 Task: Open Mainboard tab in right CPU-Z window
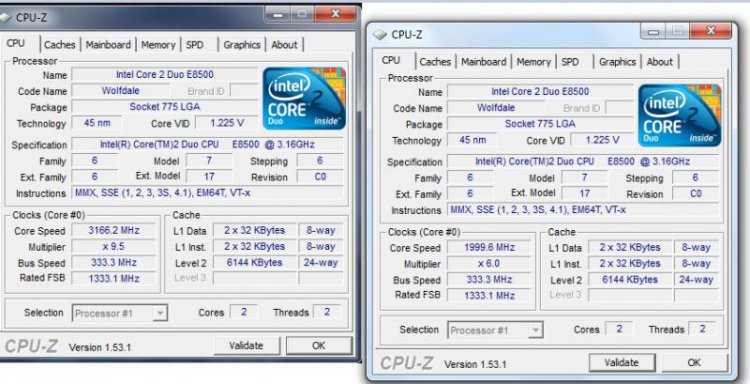(484, 62)
